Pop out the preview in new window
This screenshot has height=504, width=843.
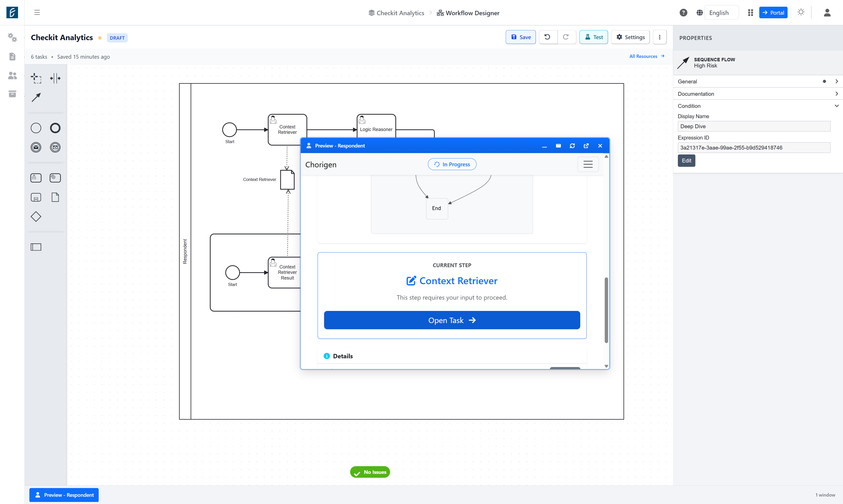click(586, 146)
